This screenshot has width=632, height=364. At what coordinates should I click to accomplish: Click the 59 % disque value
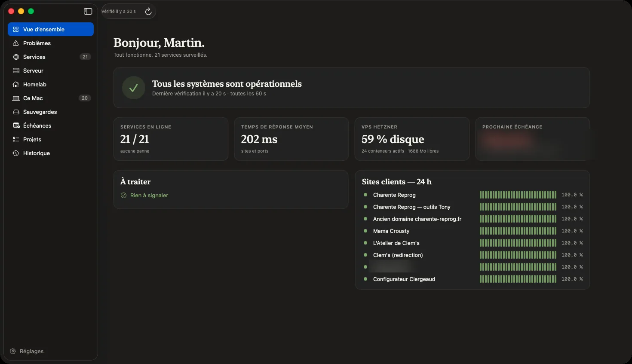393,139
